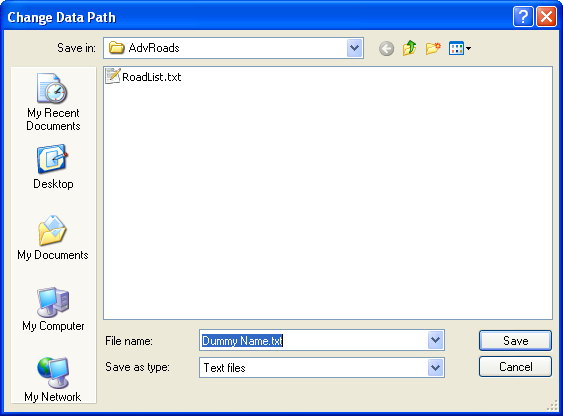
Task: Create a new folder
Action: (433, 48)
